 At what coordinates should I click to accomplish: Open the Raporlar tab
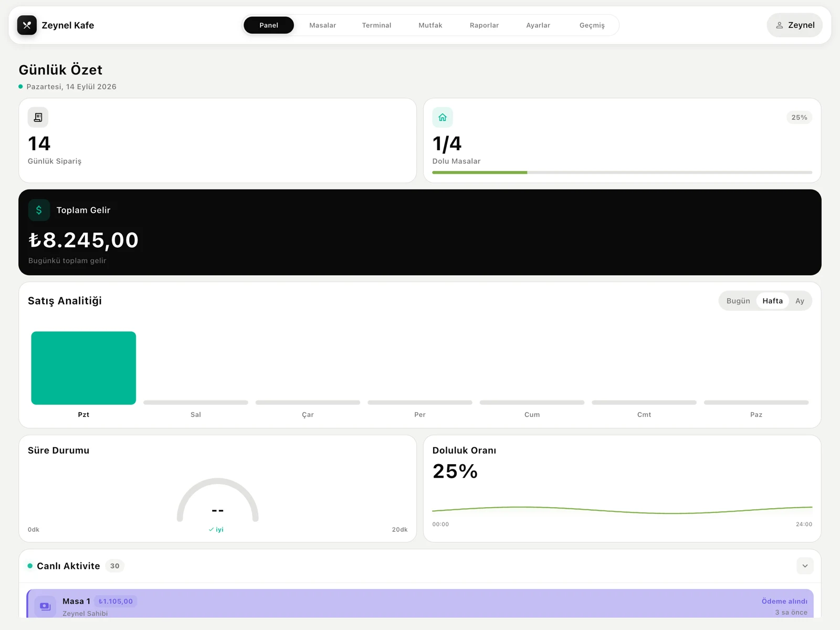pos(484,25)
